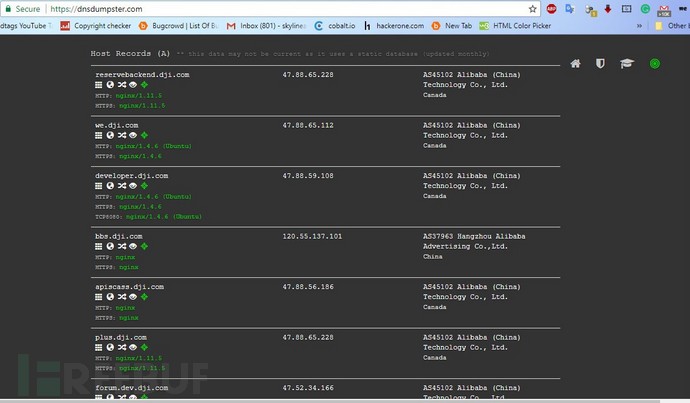Click the green target icon under plus.dji.com
Image resolution: width=690 pixels, height=403 pixels.
[144, 348]
